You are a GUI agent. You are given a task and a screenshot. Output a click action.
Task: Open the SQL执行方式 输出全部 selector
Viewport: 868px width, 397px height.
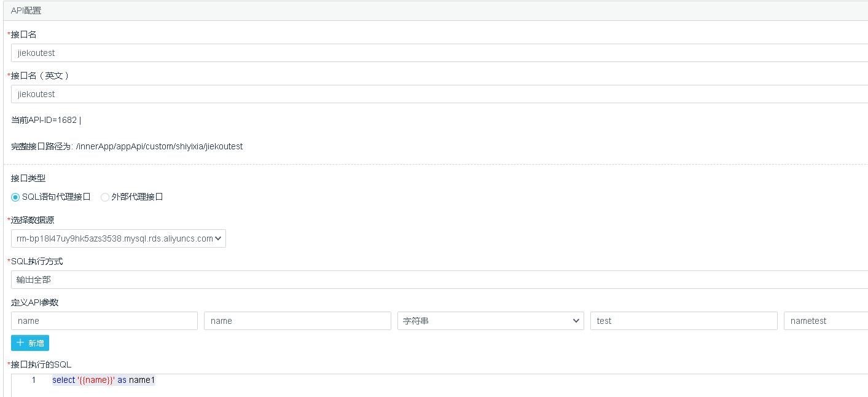pyautogui.click(x=439, y=280)
